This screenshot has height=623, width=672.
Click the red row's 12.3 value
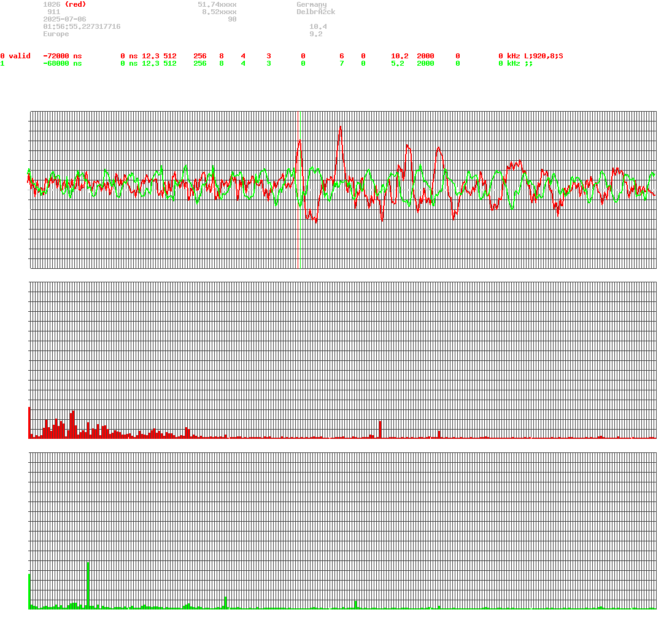coord(150,56)
